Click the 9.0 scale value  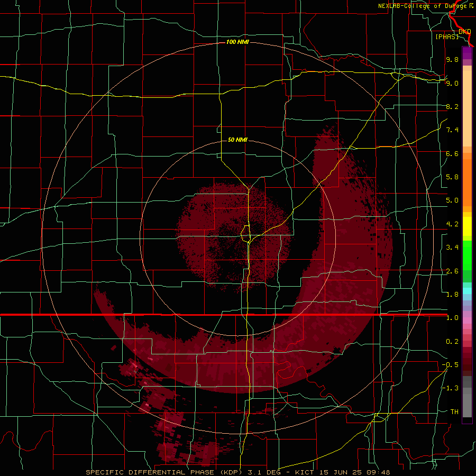coord(452,83)
